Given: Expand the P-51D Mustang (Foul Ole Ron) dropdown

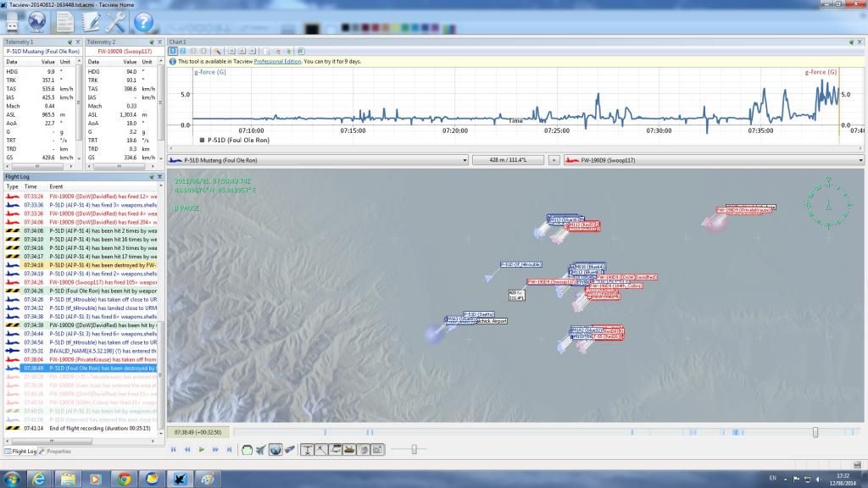Looking at the screenshot, I should point(464,159).
